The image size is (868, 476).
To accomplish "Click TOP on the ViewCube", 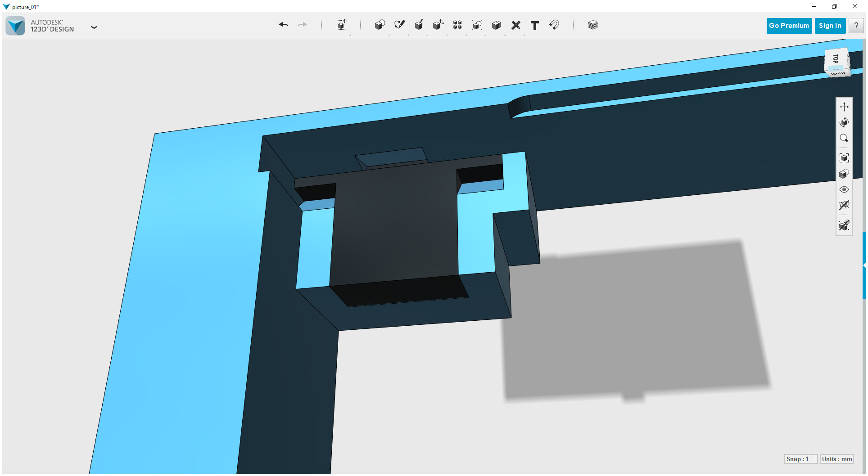I will [x=836, y=59].
